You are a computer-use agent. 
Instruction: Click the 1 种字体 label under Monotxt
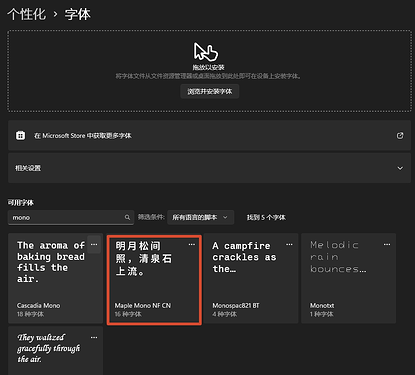[322, 314]
